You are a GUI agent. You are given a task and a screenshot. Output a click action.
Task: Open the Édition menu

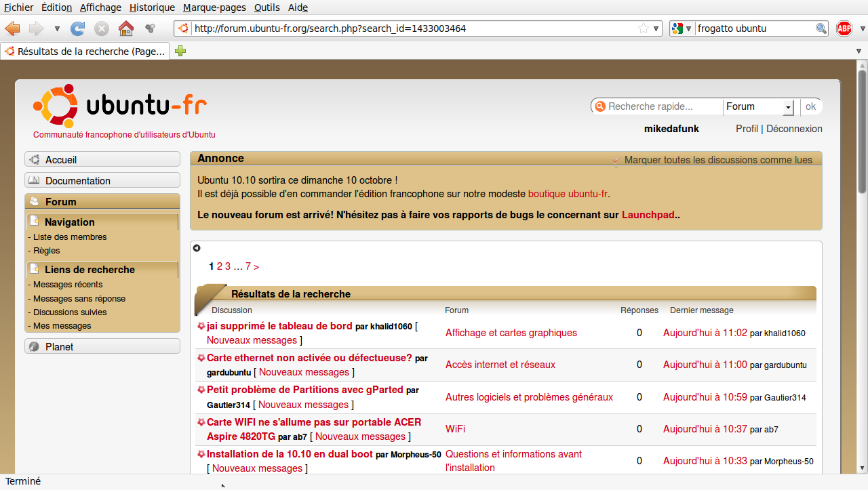point(56,7)
